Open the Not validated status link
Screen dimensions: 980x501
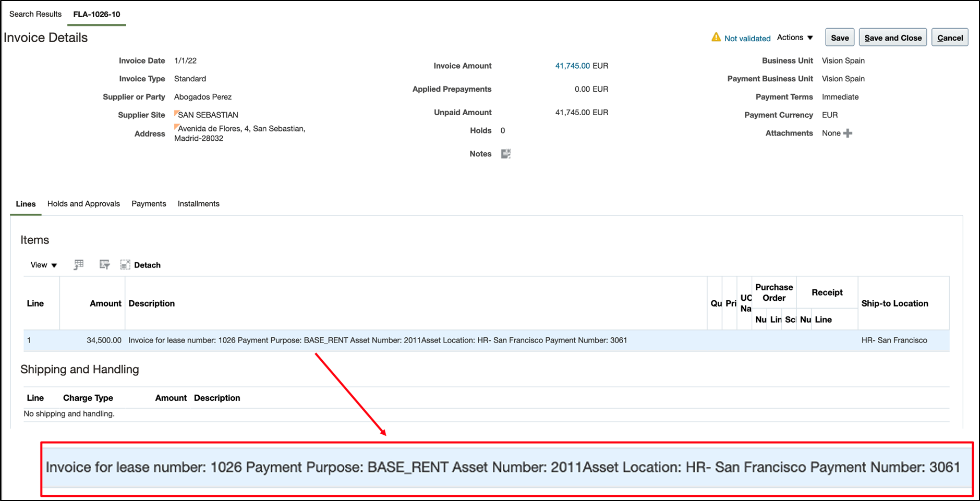747,38
